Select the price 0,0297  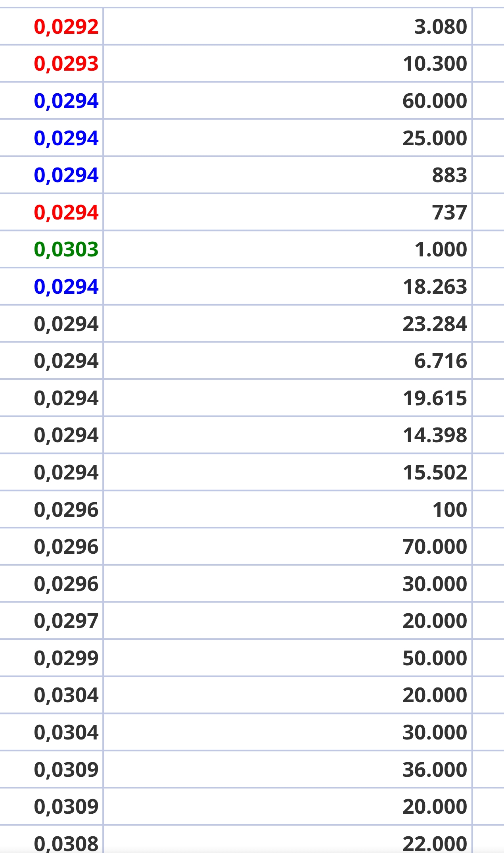[66, 621]
